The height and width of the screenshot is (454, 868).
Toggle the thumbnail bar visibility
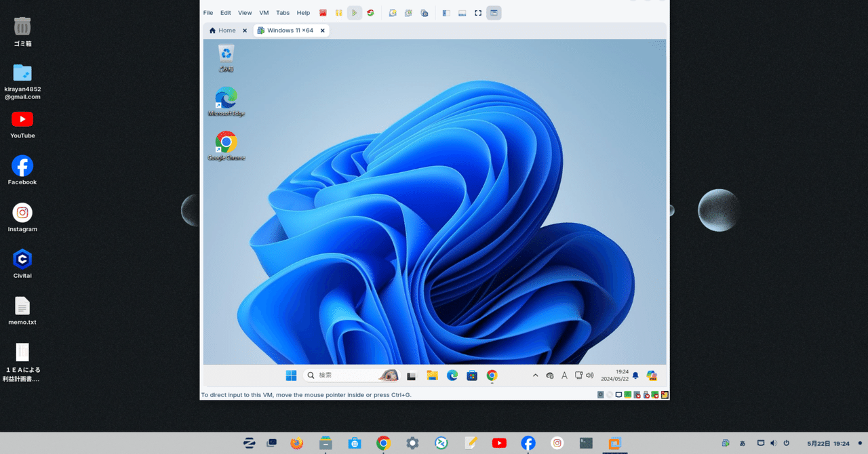462,12
